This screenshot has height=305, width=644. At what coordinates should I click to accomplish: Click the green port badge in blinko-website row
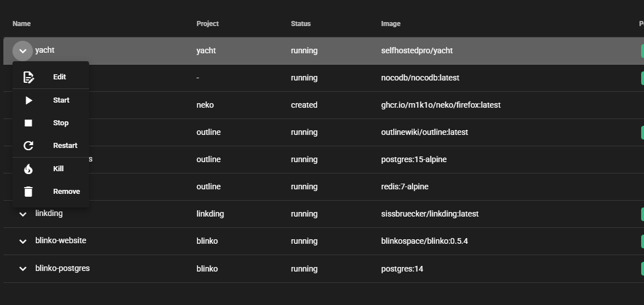(x=642, y=242)
